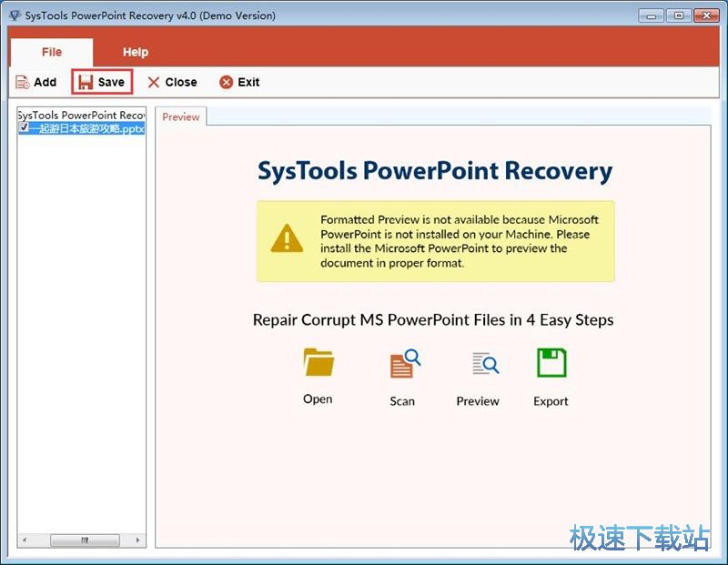The height and width of the screenshot is (565, 728).
Task: Open the File ribbon tab
Action: coord(52,52)
